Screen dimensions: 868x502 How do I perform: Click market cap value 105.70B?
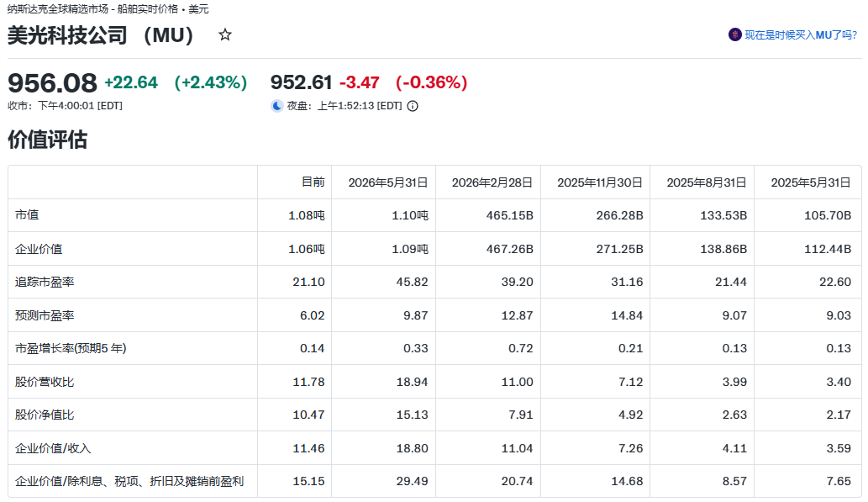(828, 215)
